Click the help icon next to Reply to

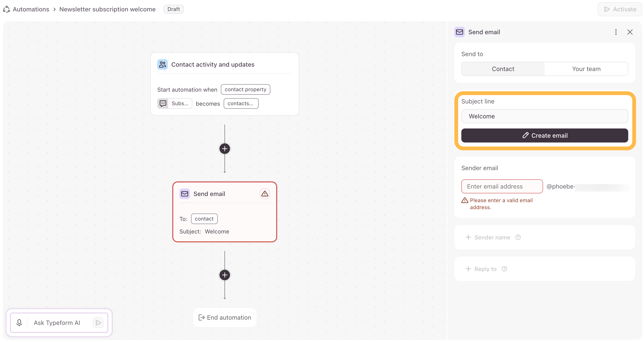coord(504,269)
